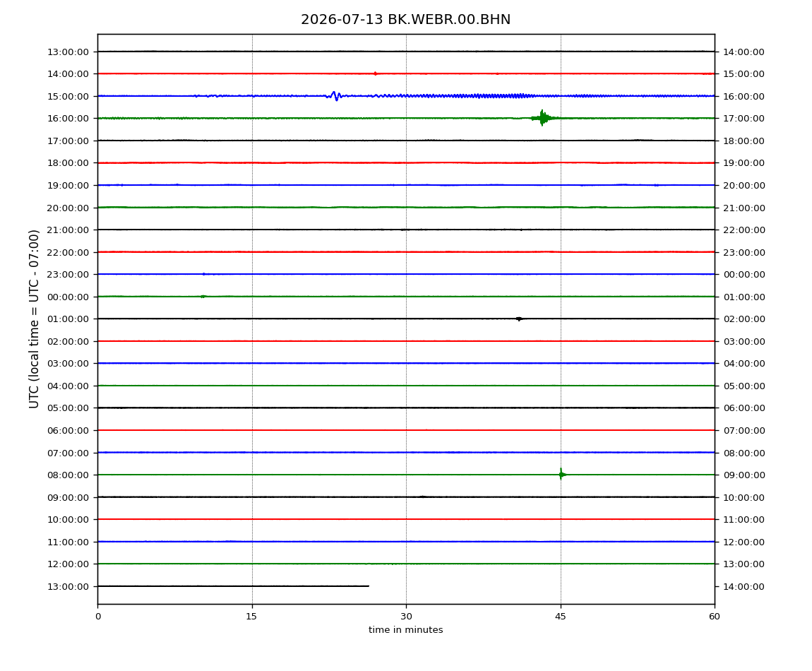Click the left 10:00:00 row label

(x=68, y=520)
